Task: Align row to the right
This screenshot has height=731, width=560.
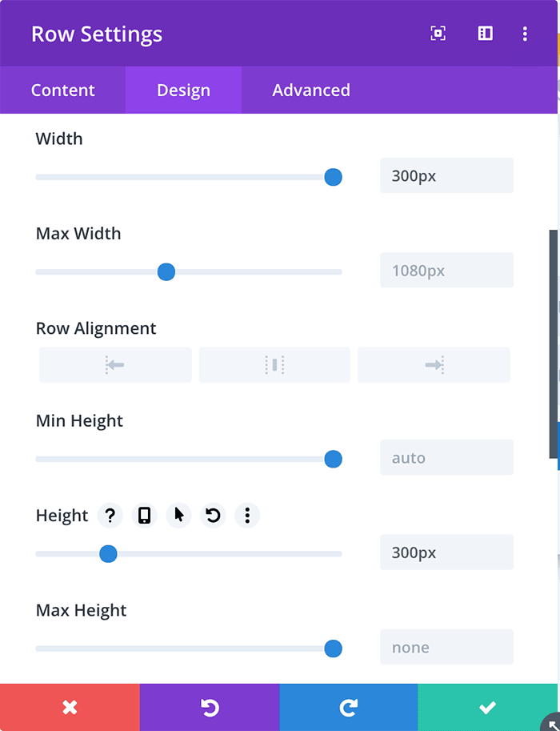Action: point(434,364)
